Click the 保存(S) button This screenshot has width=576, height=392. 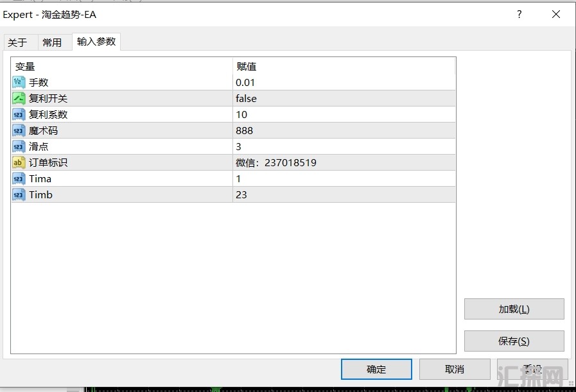[x=514, y=341]
